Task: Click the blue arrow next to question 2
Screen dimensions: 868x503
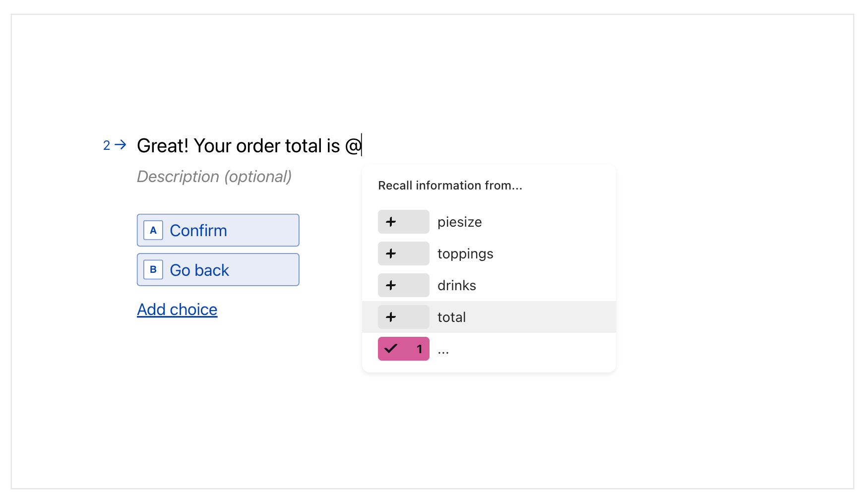Action: coord(121,145)
